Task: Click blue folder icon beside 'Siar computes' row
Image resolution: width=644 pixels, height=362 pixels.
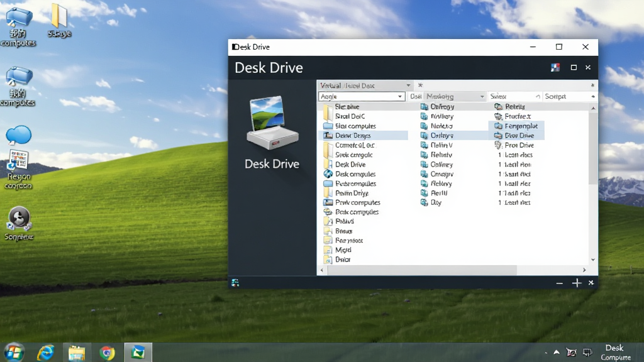Action: [x=328, y=126]
